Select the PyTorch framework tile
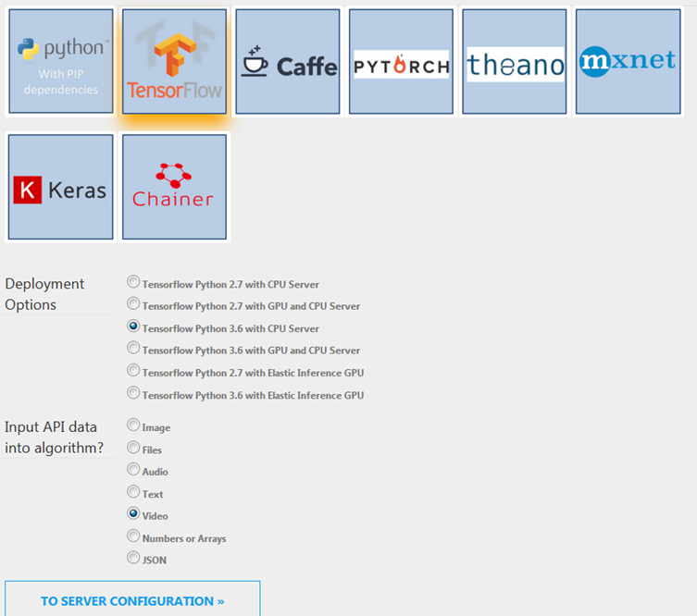Viewport: 697px width, 616px height. pos(401,61)
